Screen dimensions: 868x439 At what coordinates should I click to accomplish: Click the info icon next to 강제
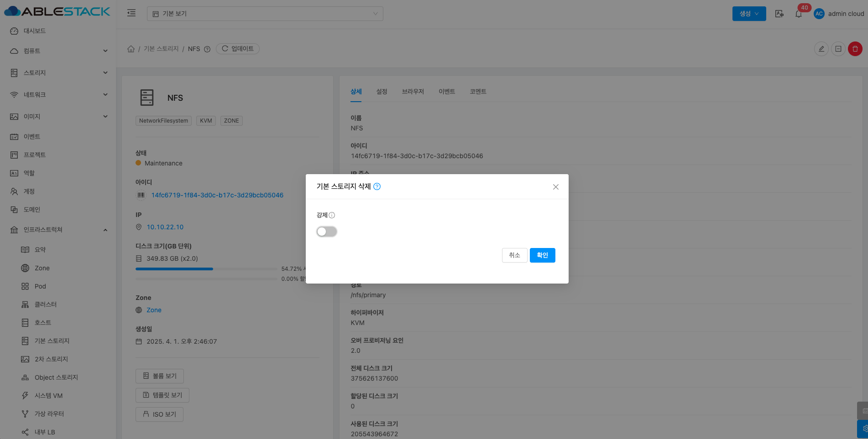pos(332,215)
